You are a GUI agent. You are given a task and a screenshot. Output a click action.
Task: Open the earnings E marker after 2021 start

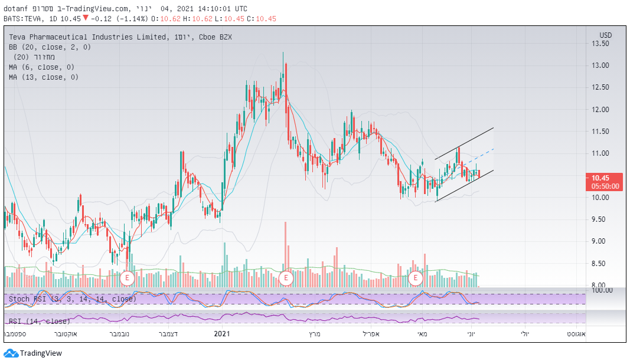coord(286,278)
